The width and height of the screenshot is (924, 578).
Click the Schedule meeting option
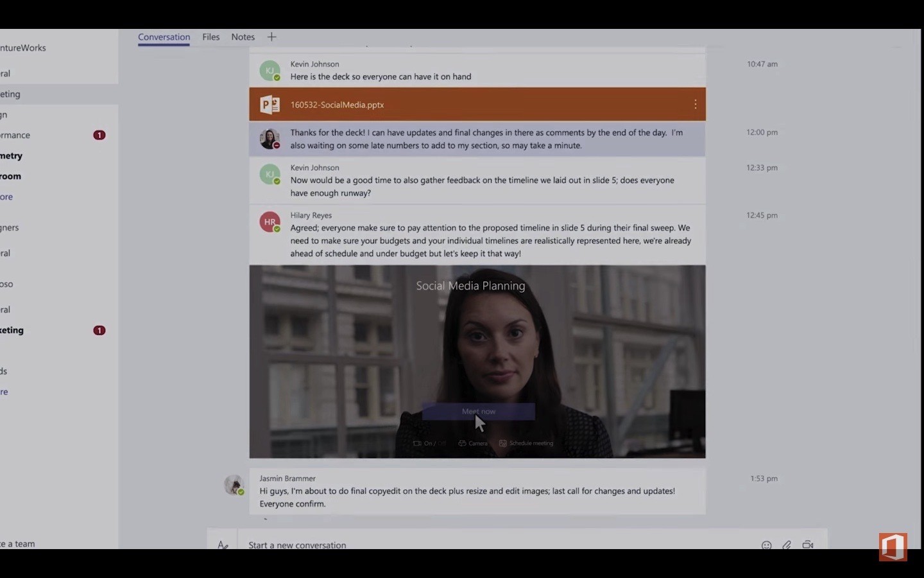[x=526, y=443]
